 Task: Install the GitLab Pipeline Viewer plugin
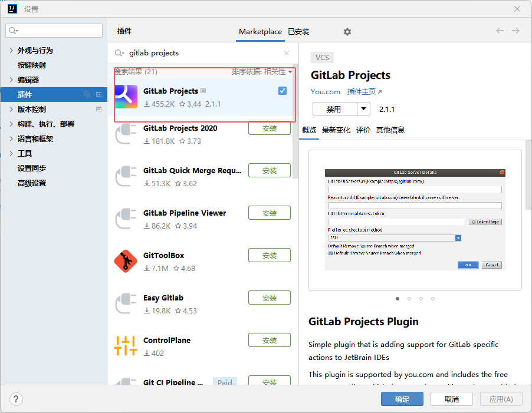tap(270, 213)
